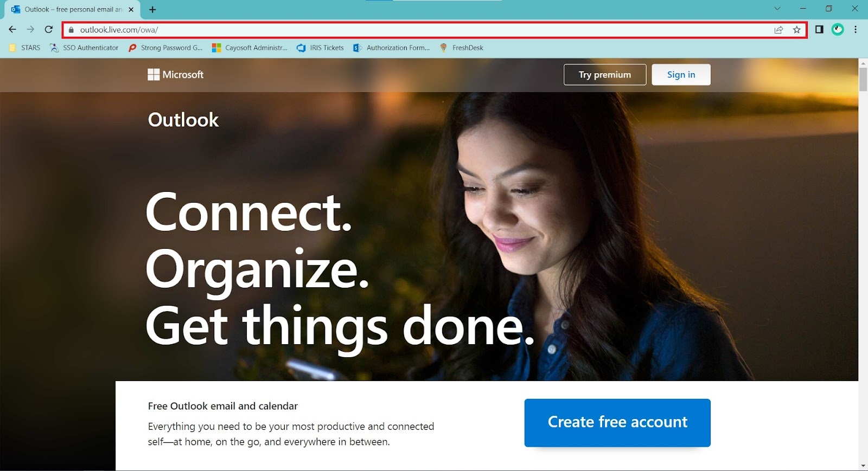Open IRIS Tickets bookmark

click(x=321, y=48)
